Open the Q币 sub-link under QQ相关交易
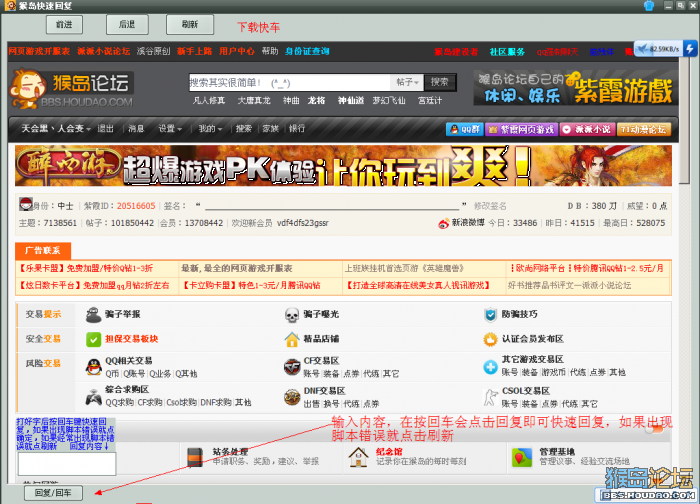This screenshot has width=700, height=504. [112, 374]
